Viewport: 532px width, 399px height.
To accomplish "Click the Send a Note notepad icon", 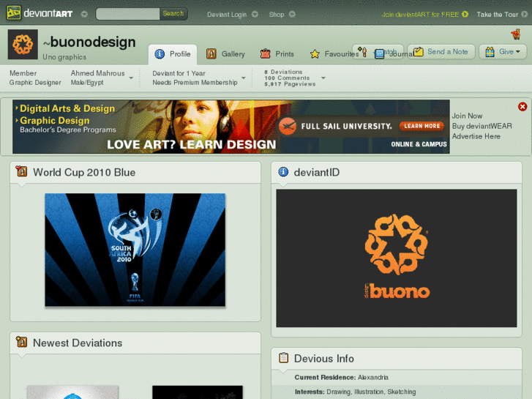I will coord(419,52).
